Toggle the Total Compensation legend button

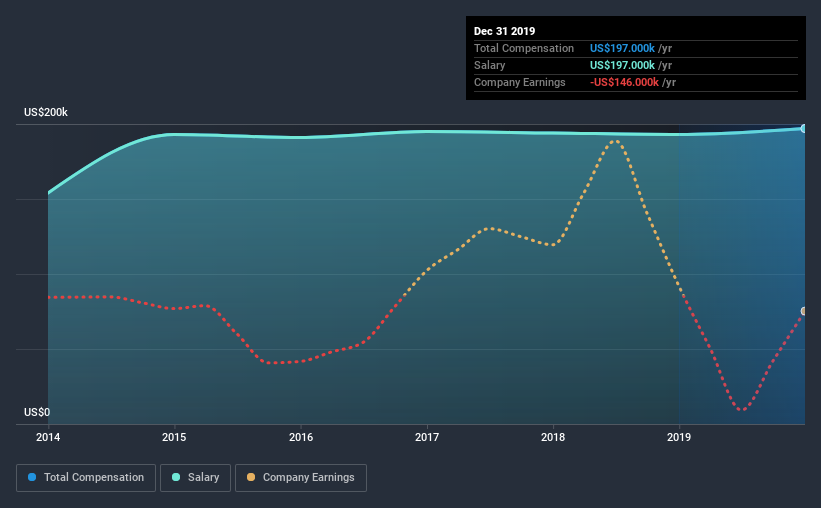click(86, 478)
